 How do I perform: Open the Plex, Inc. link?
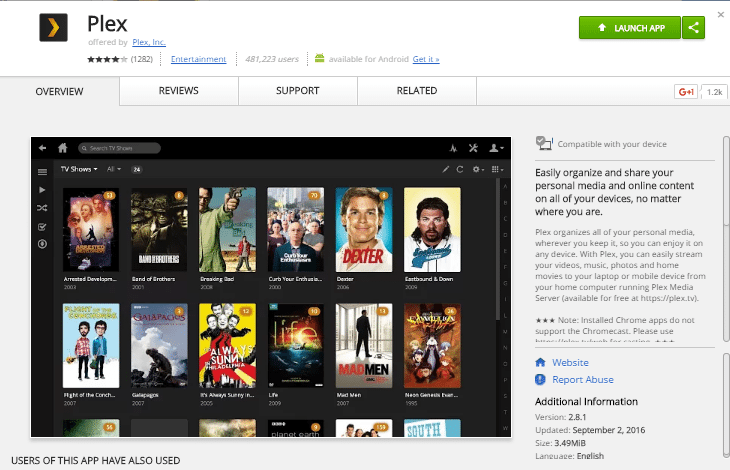point(149,42)
